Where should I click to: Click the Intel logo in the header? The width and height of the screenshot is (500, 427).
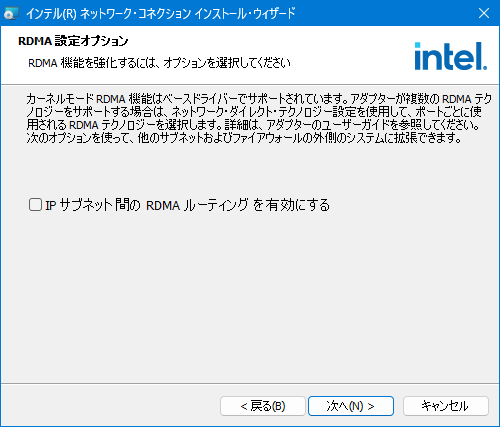[x=451, y=56]
